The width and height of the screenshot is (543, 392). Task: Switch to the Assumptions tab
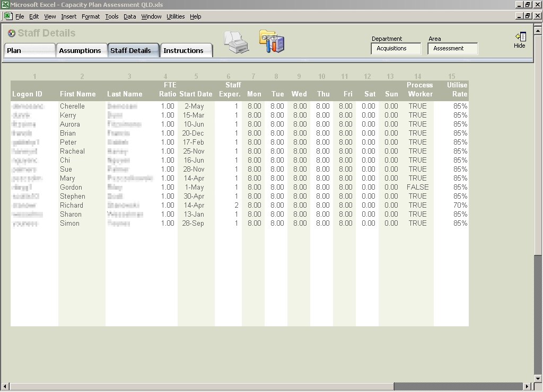pos(81,50)
